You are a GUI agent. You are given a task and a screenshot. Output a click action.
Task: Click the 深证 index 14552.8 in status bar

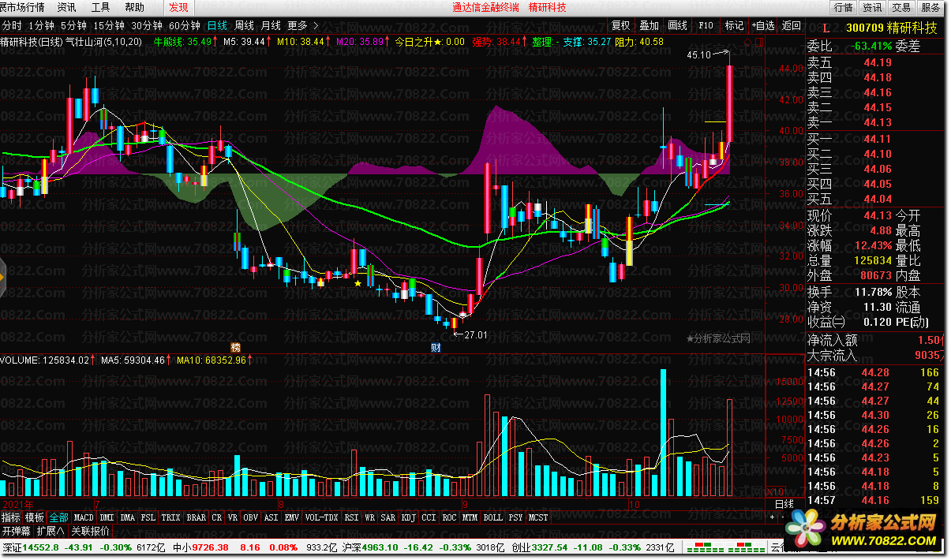[30, 547]
